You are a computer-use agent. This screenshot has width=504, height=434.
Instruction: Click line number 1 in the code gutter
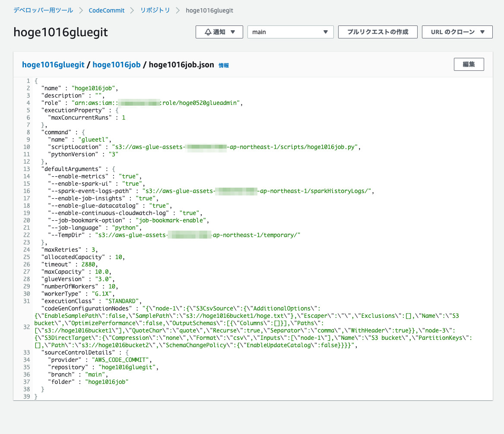tap(28, 80)
